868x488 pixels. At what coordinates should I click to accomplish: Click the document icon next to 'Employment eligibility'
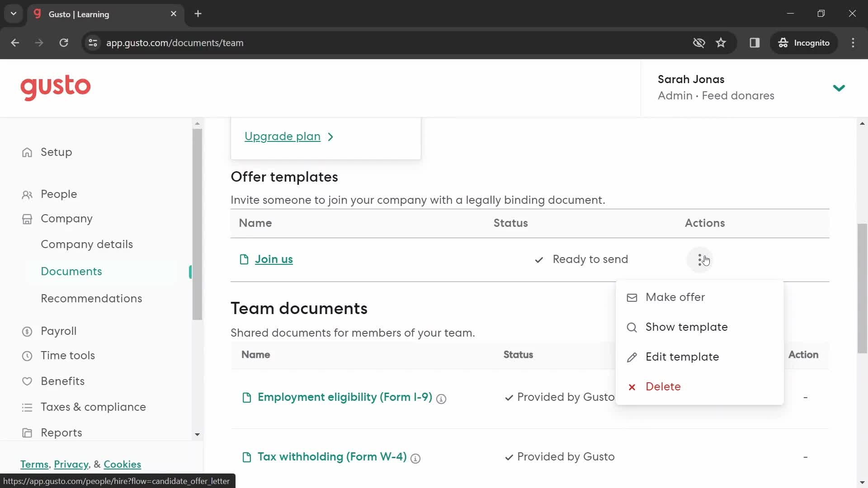coord(247,398)
